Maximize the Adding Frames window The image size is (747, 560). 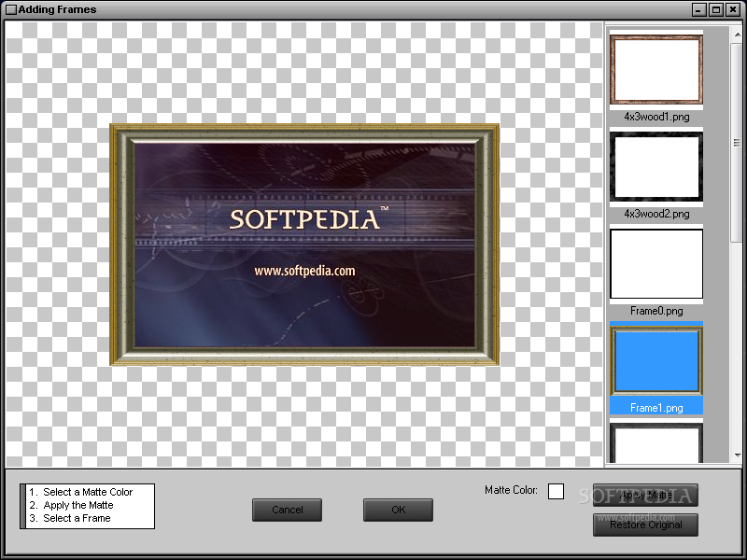point(716,9)
